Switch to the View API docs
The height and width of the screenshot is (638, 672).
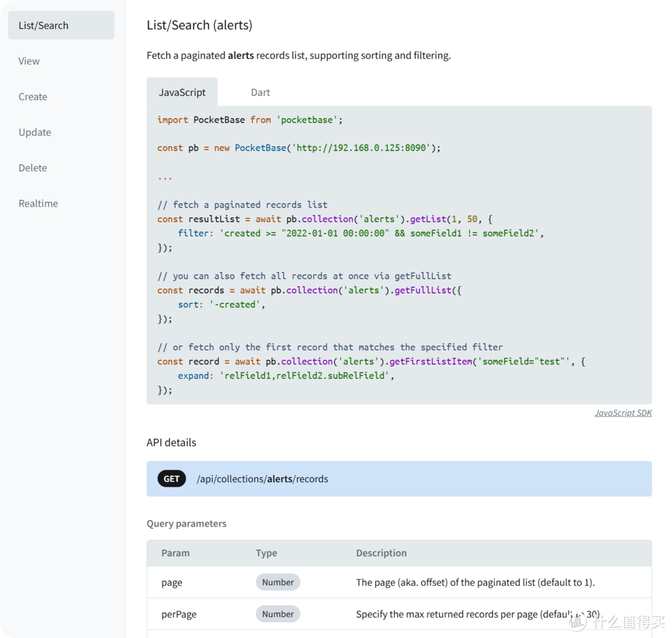click(29, 61)
